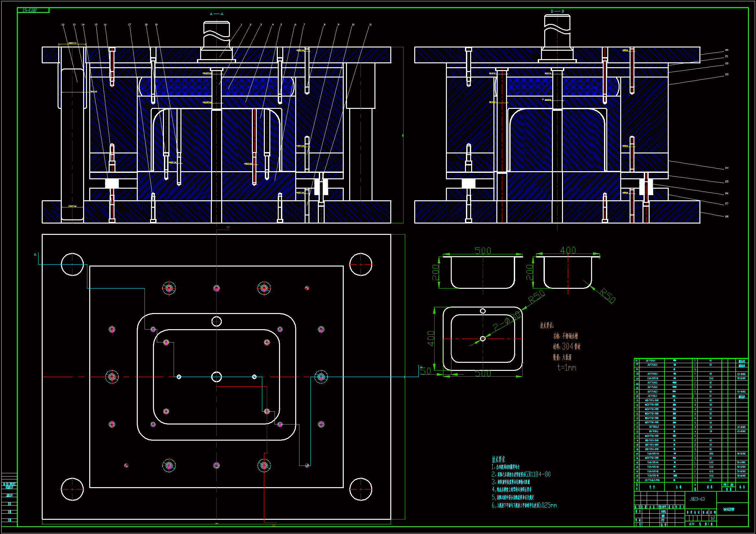Select balloon number 28 beside B-B section
This screenshot has height=534, width=756.
coord(726,216)
